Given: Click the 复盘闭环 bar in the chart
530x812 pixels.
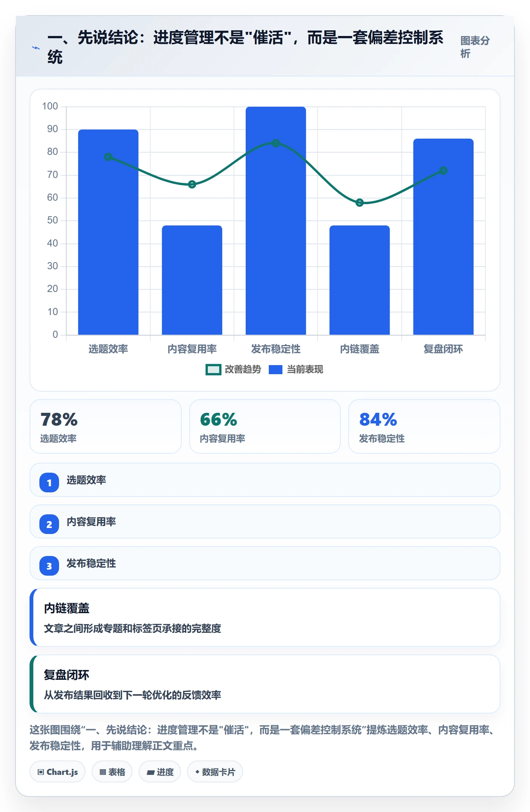Looking at the screenshot, I should pyautogui.click(x=443, y=237).
